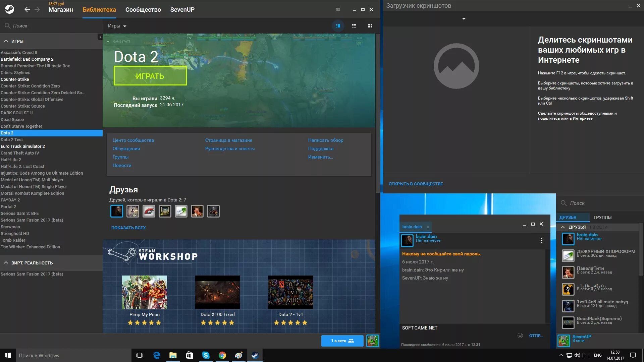Viewport: 644px width, 362px height.
Task: Click the ИГРАТЬ button for Dota 2
Action: coord(150,76)
